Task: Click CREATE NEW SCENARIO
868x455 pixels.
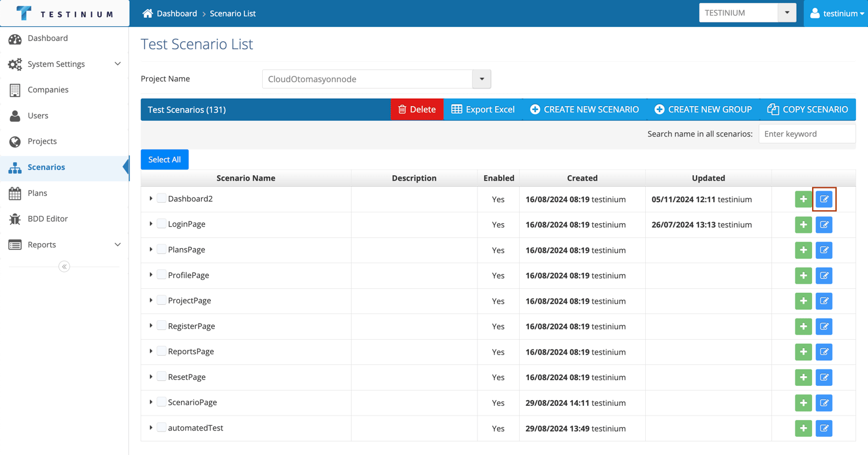Action: (584, 109)
